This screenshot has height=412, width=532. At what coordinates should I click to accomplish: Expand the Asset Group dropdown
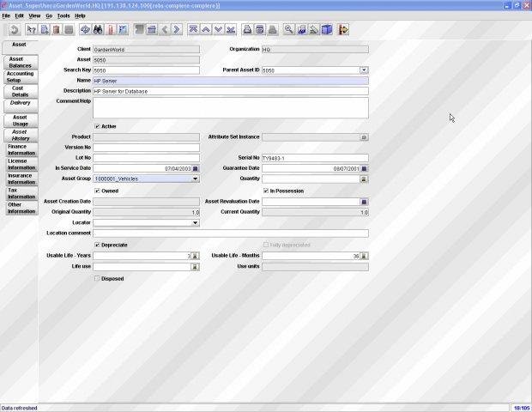point(196,179)
